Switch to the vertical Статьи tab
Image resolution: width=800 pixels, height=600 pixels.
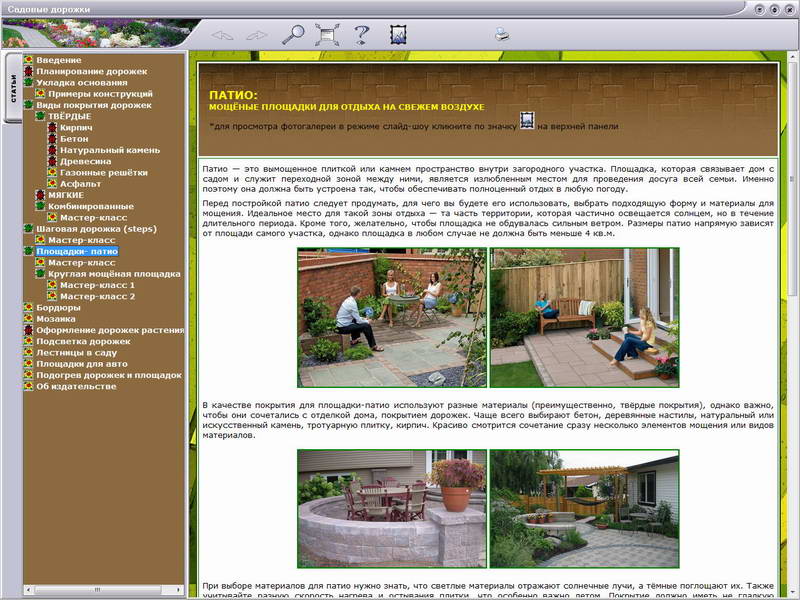point(13,88)
